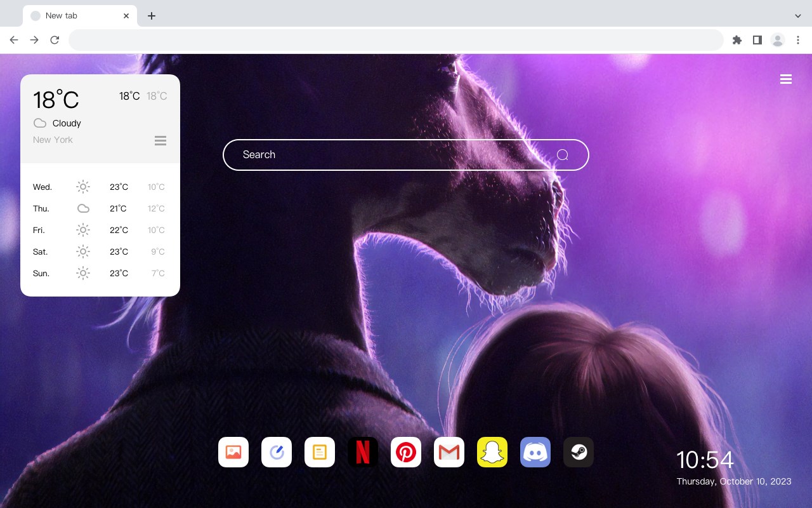This screenshot has width=812, height=508.
Task: Open the browser profile avatar
Action: pyautogui.click(x=778, y=40)
